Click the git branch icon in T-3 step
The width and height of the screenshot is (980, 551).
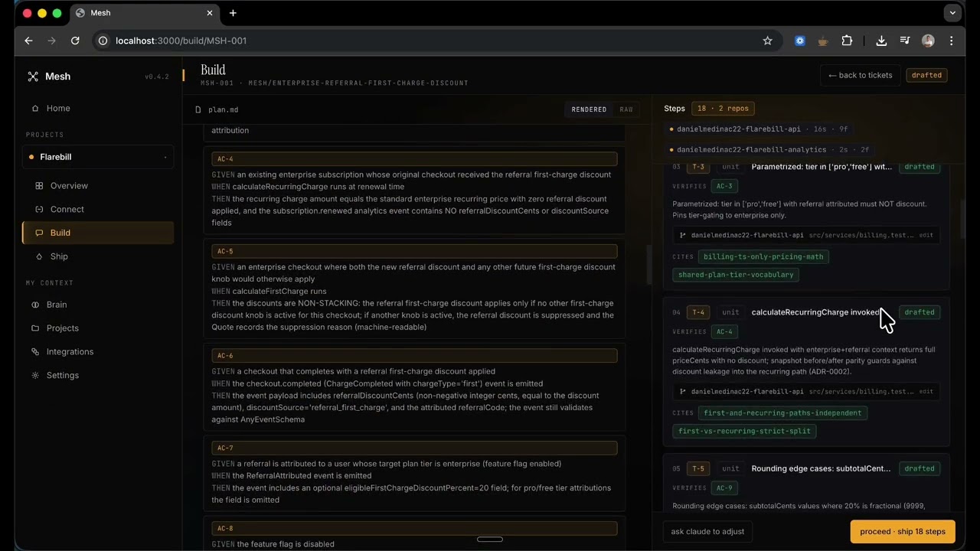[x=683, y=236]
